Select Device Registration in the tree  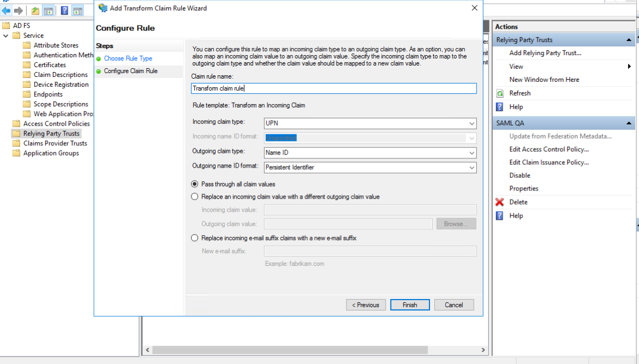(61, 85)
